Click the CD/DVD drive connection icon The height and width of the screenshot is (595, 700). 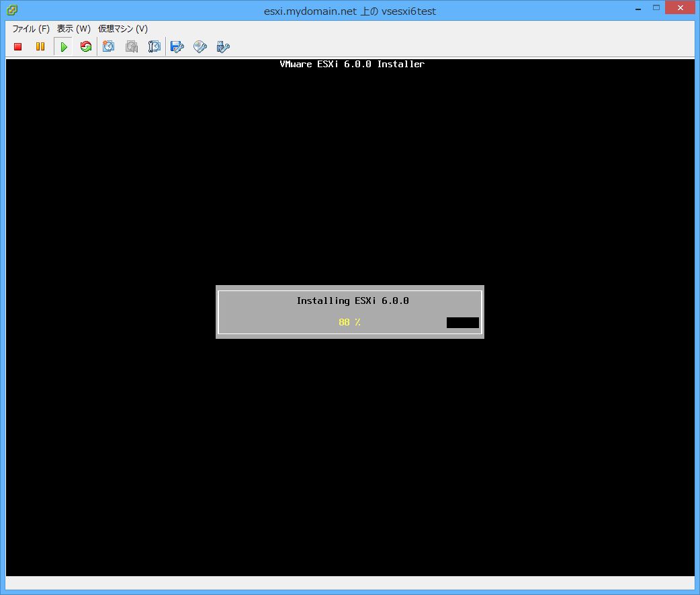200,46
